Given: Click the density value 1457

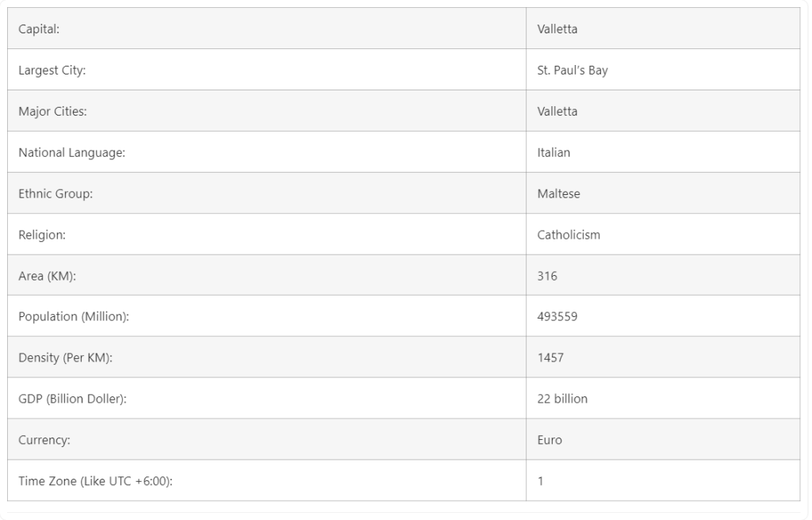Looking at the screenshot, I should [x=550, y=358].
